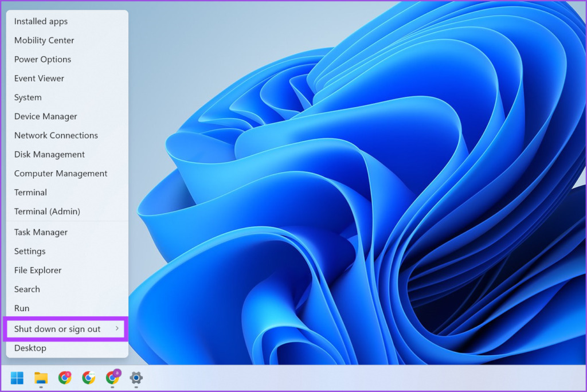Image resolution: width=587 pixels, height=392 pixels.
Task: Select Desktop at the menu bottom
Action: click(x=68, y=348)
